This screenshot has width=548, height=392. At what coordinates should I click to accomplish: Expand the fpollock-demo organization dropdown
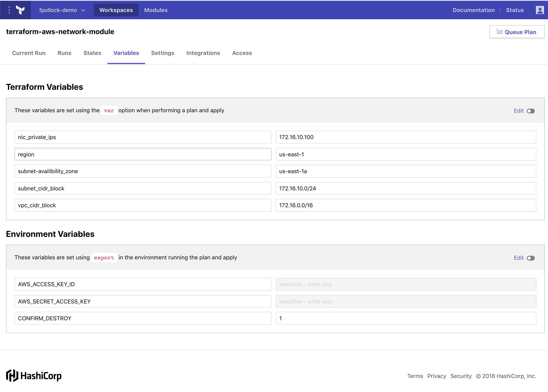click(x=62, y=10)
